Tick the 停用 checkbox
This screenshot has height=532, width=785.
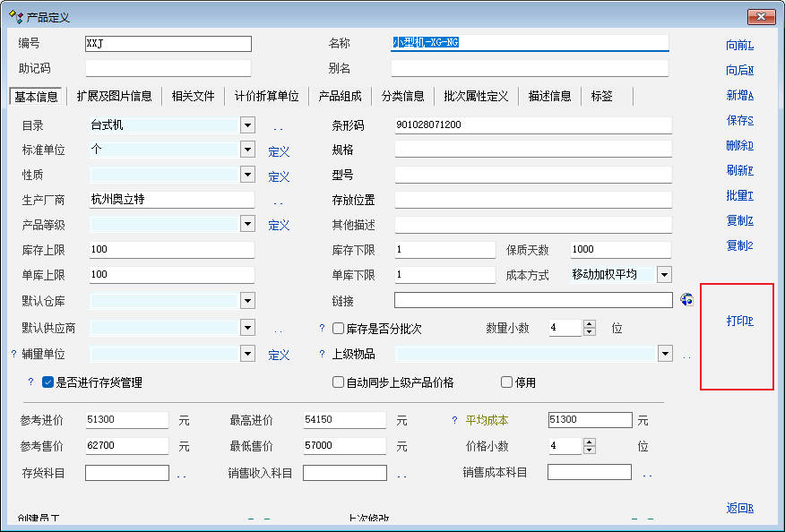tap(506, 382)
